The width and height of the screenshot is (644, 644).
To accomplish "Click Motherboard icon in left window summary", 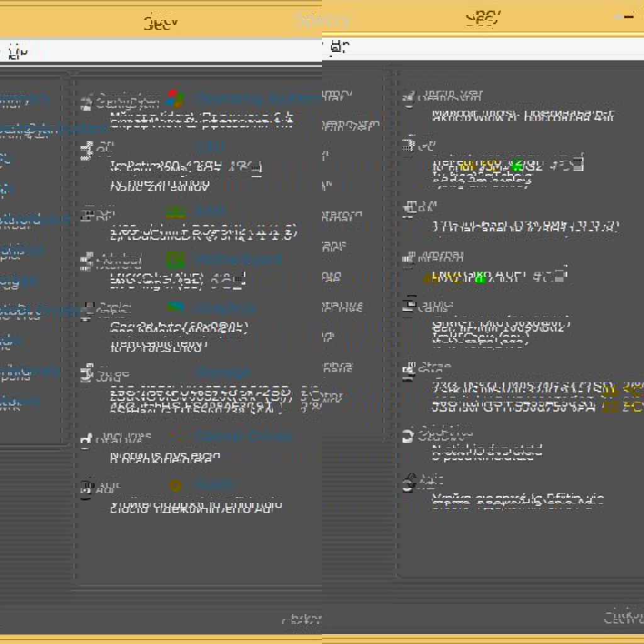I will [86, 260].
